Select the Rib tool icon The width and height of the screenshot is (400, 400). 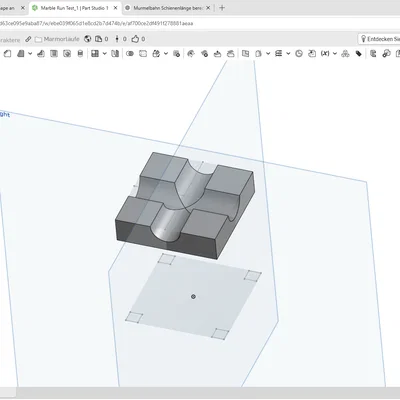[x=41, y=53]
